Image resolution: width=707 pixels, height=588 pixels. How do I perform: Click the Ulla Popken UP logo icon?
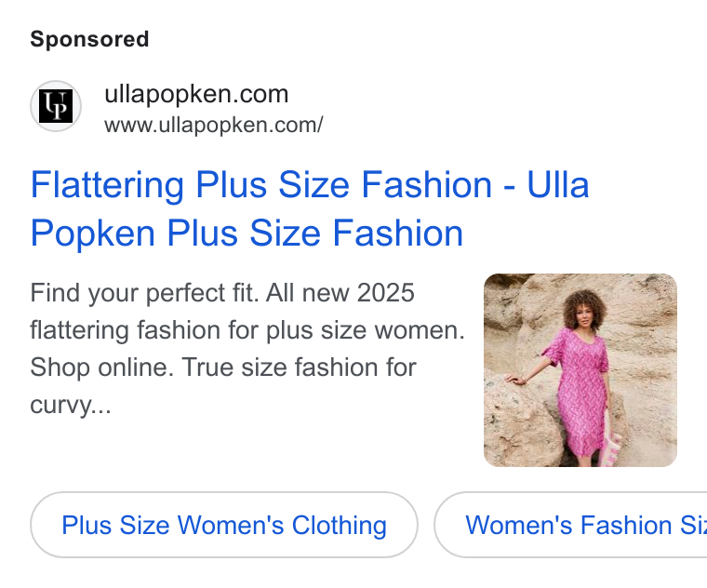coord(56,106)
